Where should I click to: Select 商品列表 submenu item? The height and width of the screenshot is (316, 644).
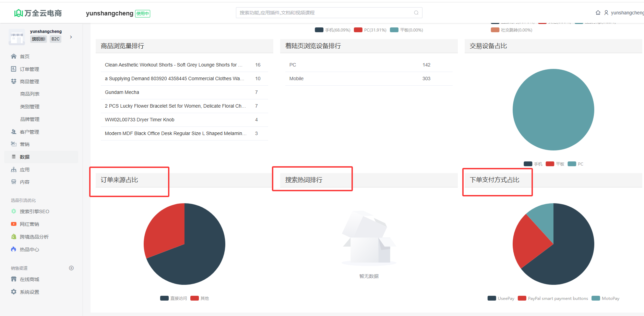tap(30, 94)
